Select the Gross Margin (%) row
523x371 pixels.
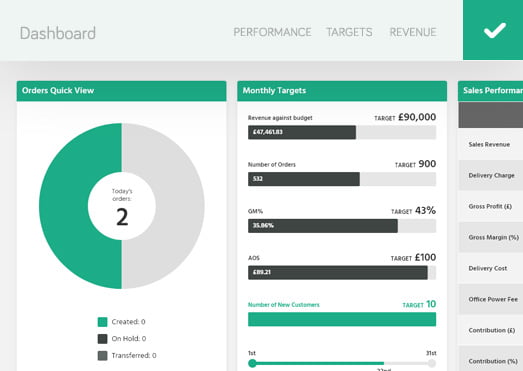(x=491, y=238)
